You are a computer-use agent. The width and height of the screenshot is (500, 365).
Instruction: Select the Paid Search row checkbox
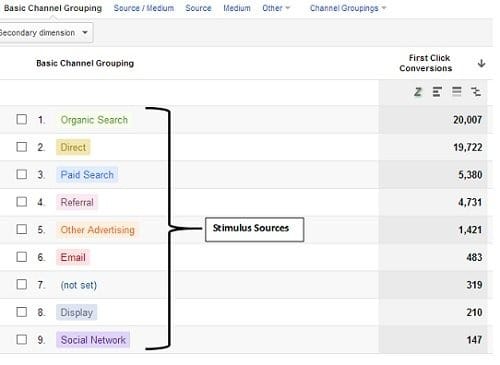coord(22,174)
